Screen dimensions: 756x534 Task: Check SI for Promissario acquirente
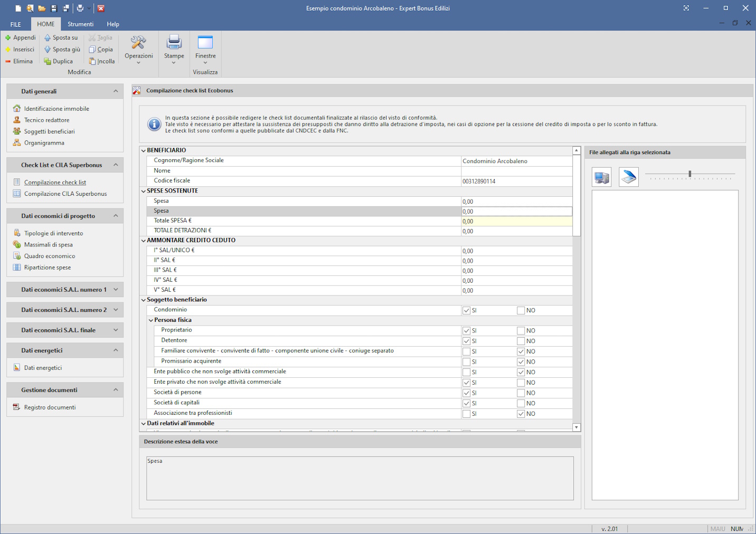point(466,362)
